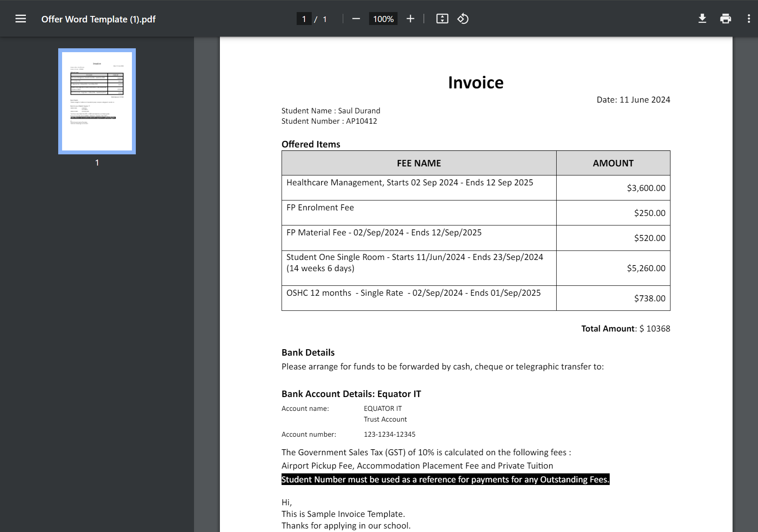758x532 pixels.
Task: Click the Offer Word Template file title
Action: (x=98, y=19)
